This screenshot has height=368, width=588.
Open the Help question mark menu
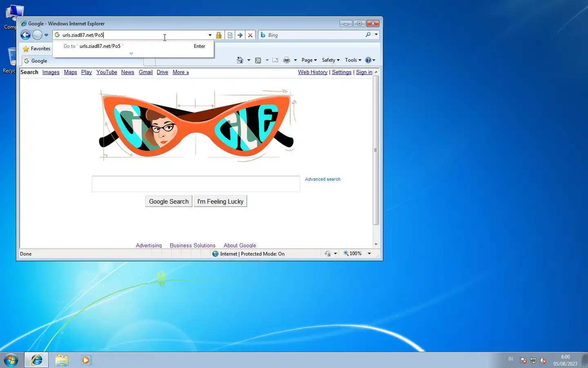point(370,60)
